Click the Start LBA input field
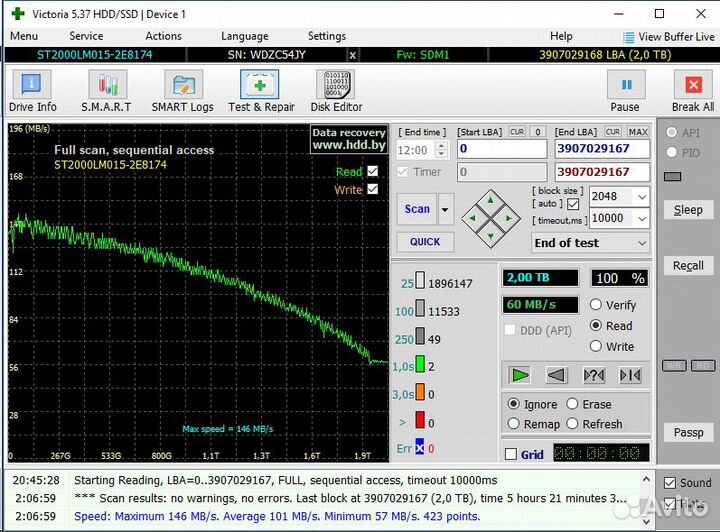720x532 pixels. 500,150
